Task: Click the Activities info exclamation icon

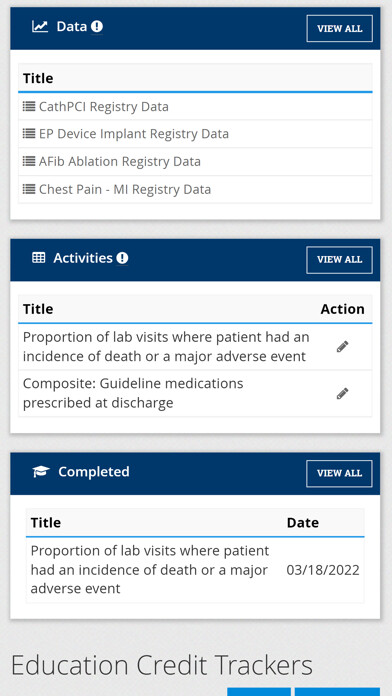Action: (x=122, y=258)
